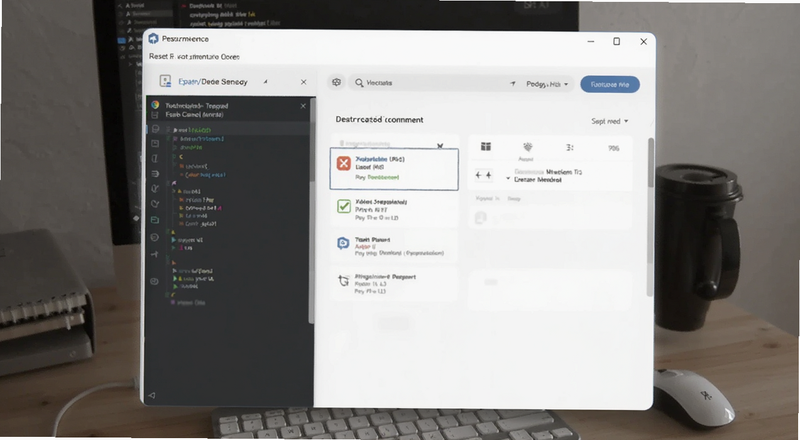The image size is (800, 440).
Task: Open the round gear settings icon beside search
Action: [336, 82]
